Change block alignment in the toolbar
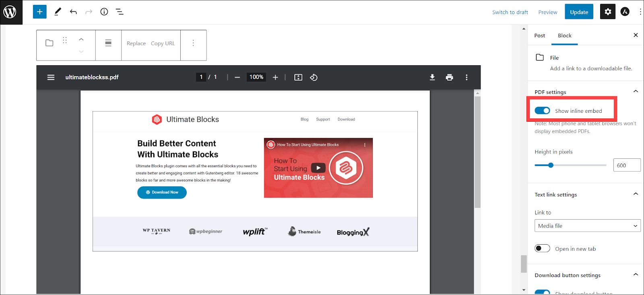 point(108,43)
